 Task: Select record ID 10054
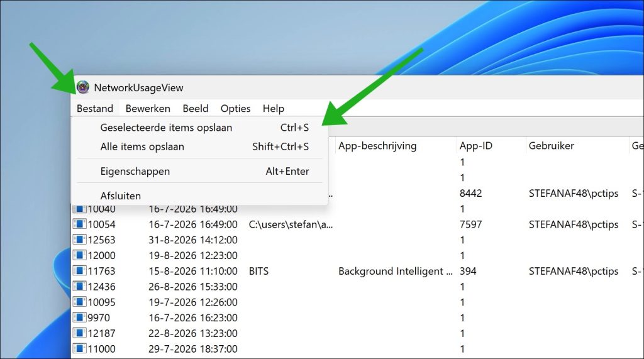101,224
